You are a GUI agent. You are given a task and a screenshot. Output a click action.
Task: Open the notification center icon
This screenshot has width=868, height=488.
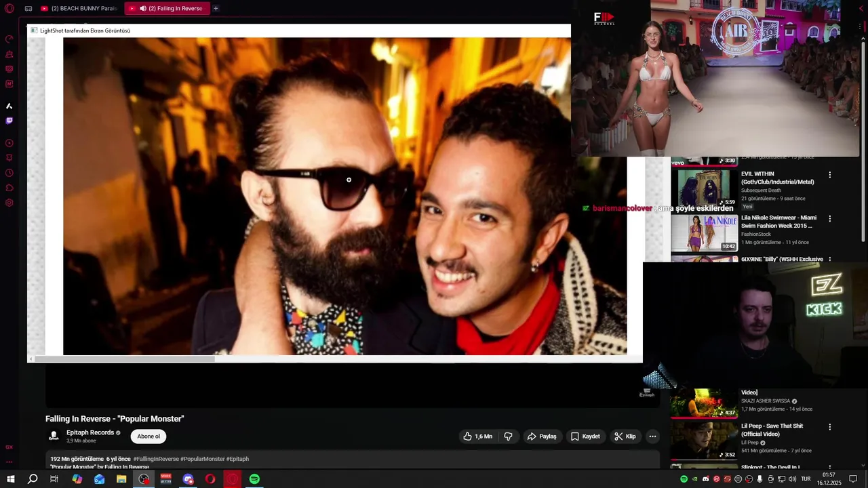[x=853, y=479]
